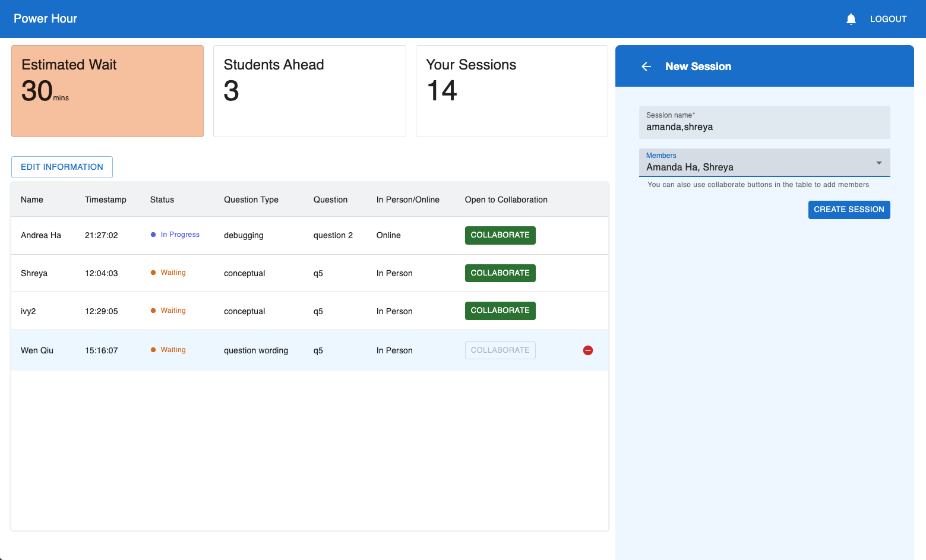Image resolution: width=926 pixels, height=560 pixels.
Task: Click the Open to Collaboration header
Action: point(506,200)
